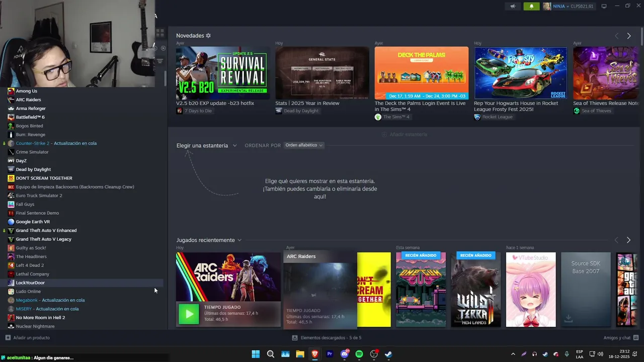Click the Google Earth VR game icon
The width and height of the screenshot is (644, 362).
point(11,222)
